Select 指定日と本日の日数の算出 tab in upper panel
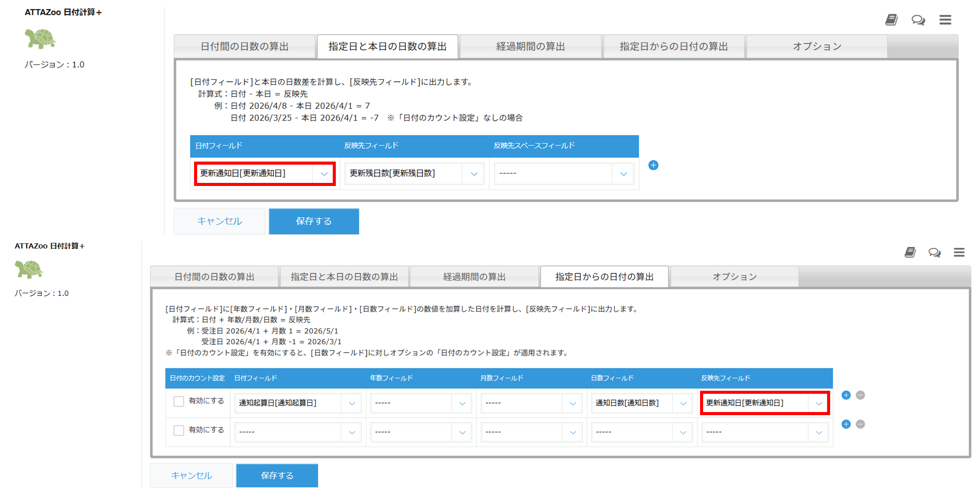 [388, 47]
